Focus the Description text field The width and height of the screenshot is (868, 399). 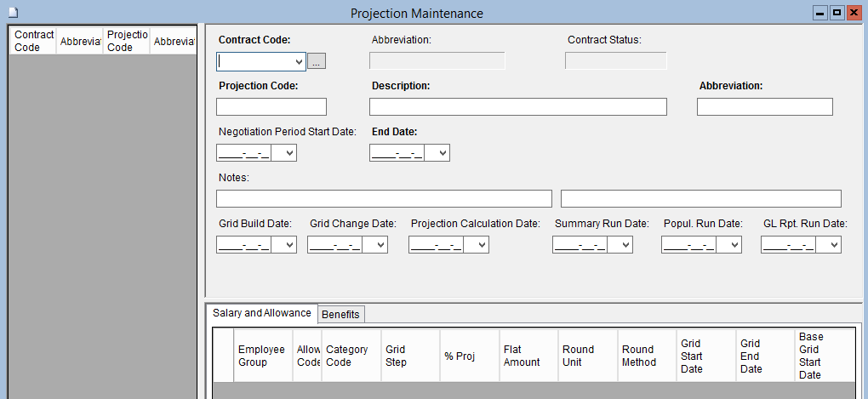coord(517,106)
